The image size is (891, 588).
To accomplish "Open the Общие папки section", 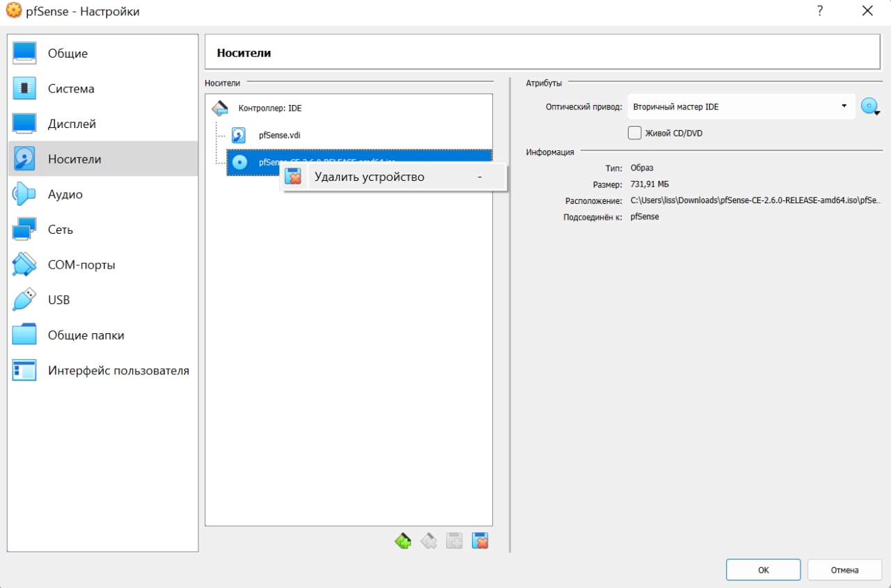I will pyautogui.click(x=103, y=335).
